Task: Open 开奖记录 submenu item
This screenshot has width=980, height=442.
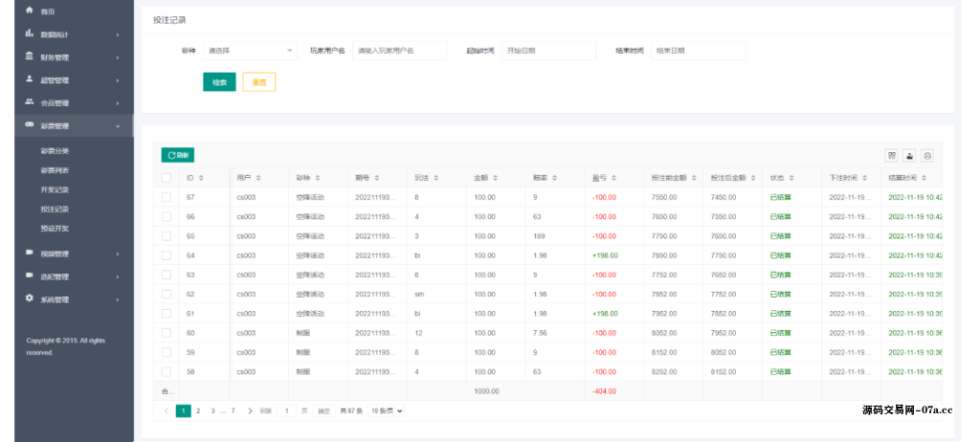Action: tap(55, 190)
